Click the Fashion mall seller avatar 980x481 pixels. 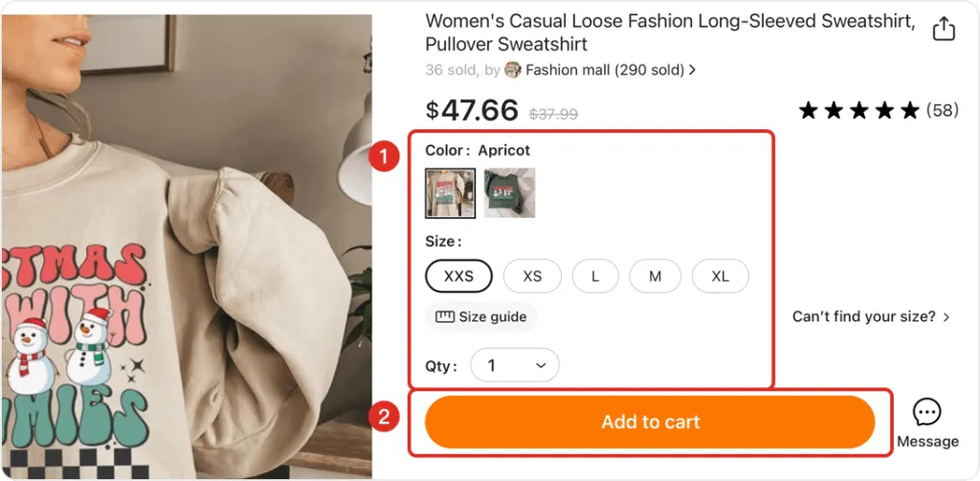click(513, 70)
